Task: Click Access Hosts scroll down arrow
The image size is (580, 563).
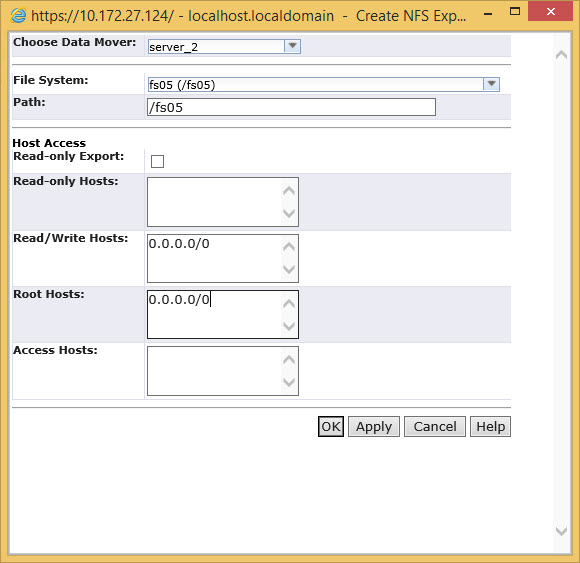Action: (x=289, y=382)
